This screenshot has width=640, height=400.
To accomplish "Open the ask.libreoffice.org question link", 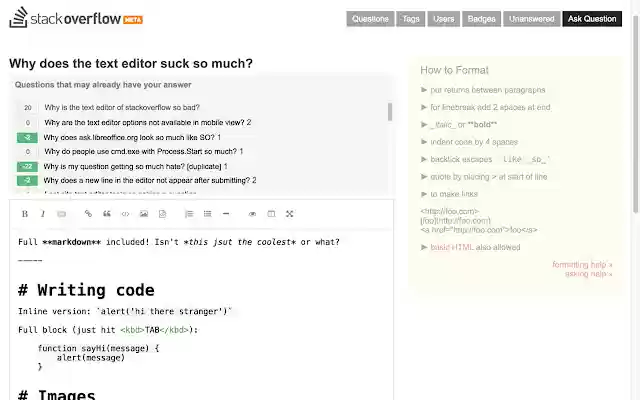I will click(x=129, y=138).
